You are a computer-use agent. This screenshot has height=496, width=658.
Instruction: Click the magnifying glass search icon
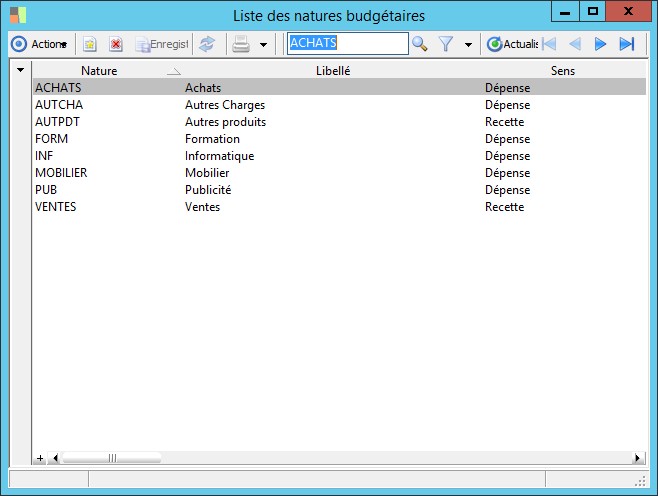point(420,44)
